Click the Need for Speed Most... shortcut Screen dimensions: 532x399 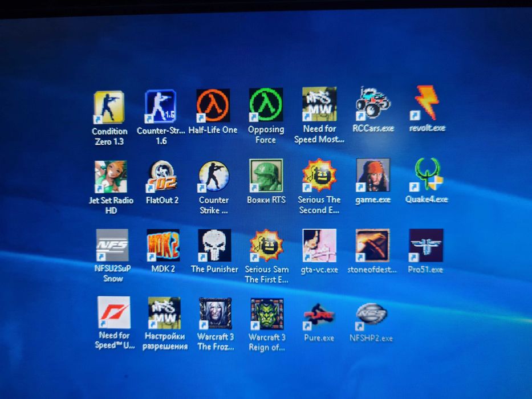coord(319,104)
